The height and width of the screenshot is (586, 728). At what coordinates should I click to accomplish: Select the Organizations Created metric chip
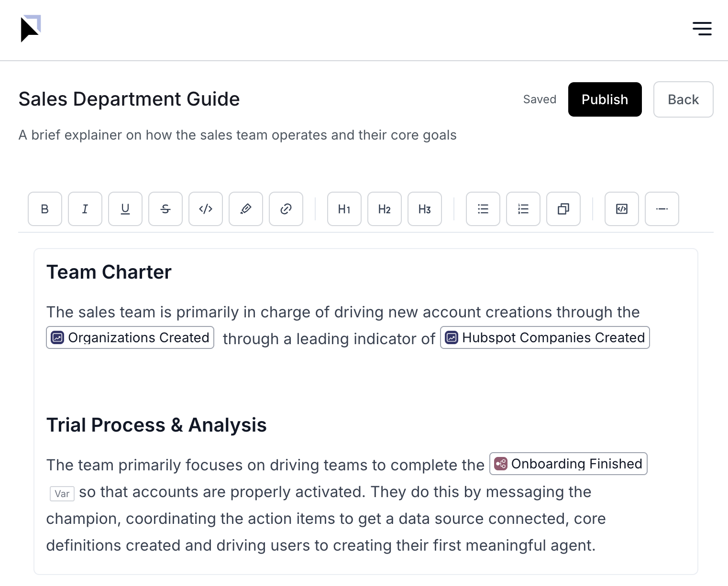[x=130, y=337]
